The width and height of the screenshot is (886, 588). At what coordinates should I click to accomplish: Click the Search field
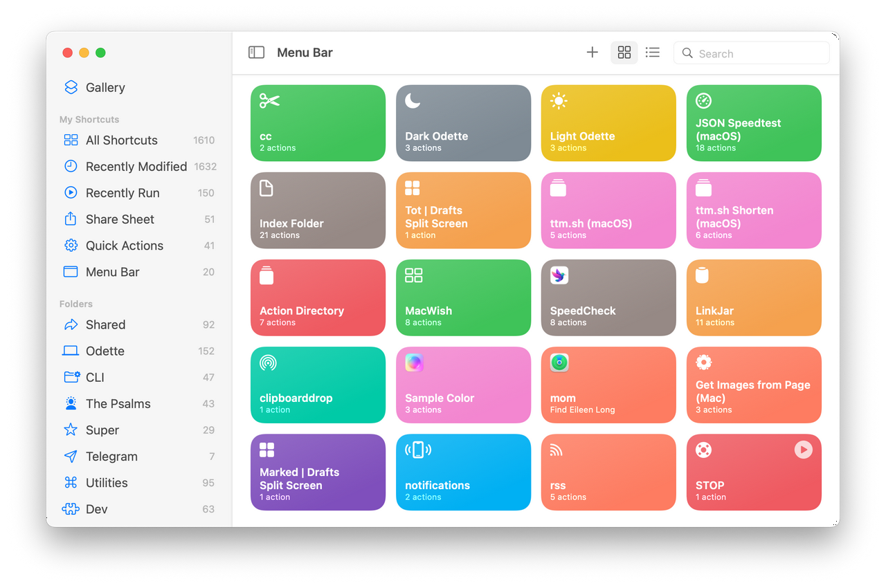click(751, 53)
